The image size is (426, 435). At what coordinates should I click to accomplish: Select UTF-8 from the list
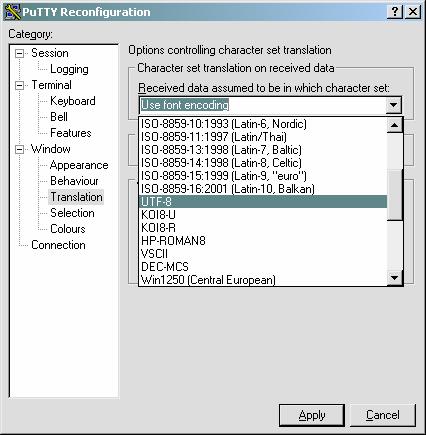tap(263, 202)
